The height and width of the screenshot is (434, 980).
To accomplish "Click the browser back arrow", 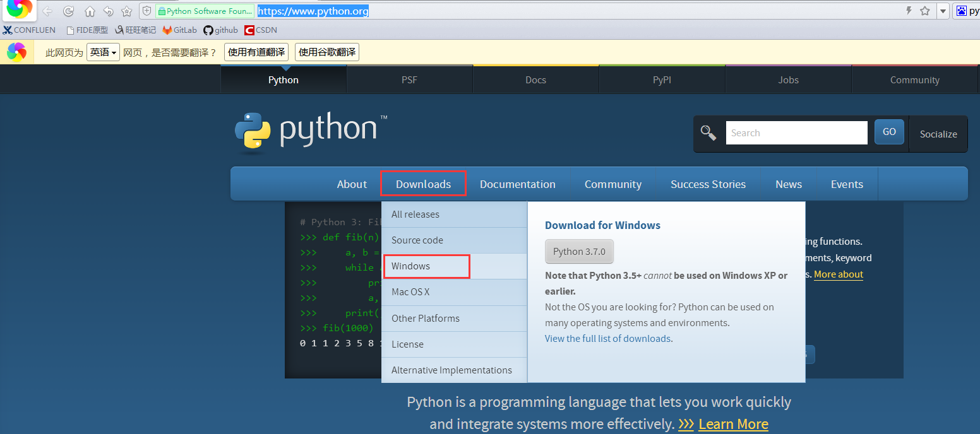I will 47,11.
